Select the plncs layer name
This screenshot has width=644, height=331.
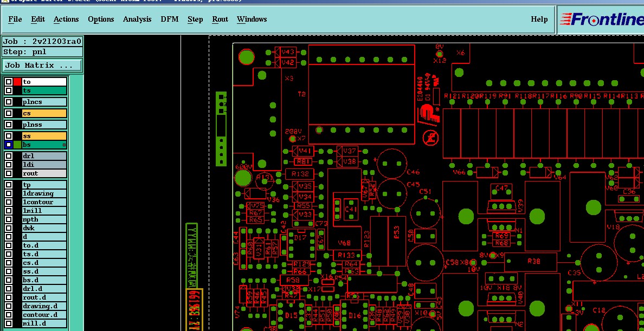tap(44, 102)
